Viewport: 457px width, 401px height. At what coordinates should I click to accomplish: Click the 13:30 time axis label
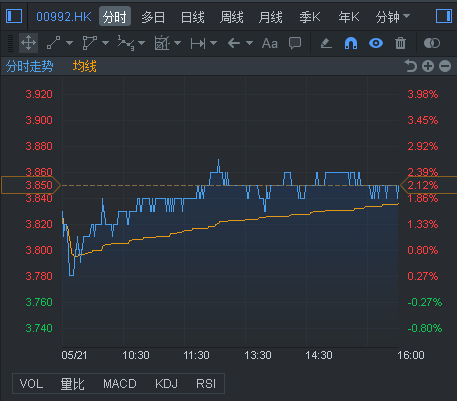point(258,355)
